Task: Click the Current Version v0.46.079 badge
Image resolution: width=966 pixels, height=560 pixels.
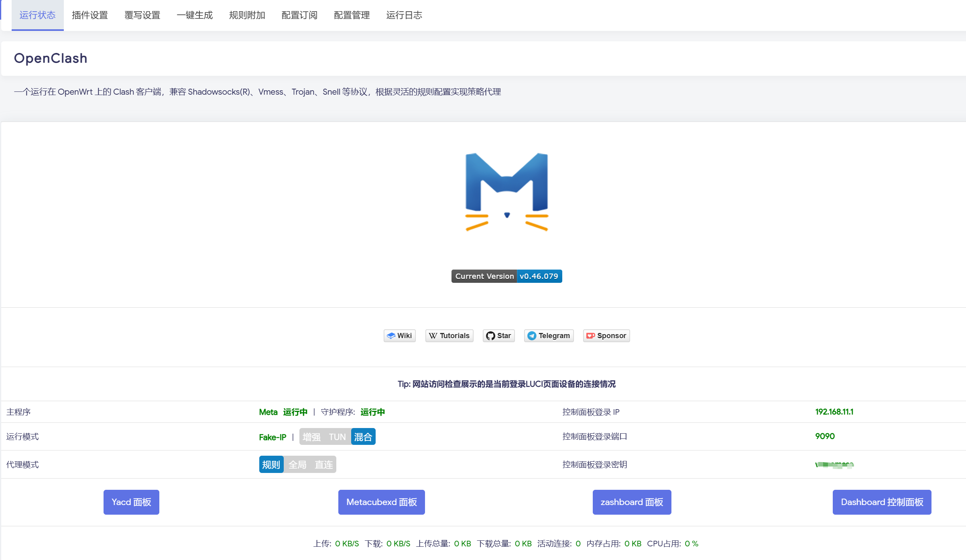Action: [x=506, y=276]
